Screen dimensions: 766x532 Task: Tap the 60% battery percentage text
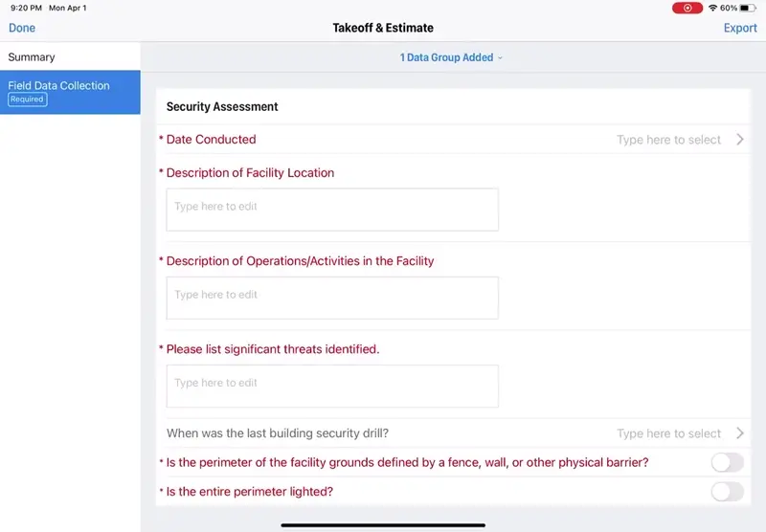tap(729, 8)
